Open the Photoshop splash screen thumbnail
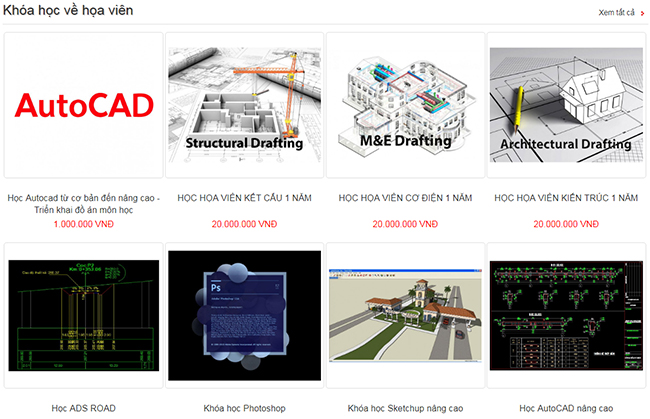This screenshot has width=650, height=419. click(245, 315)
